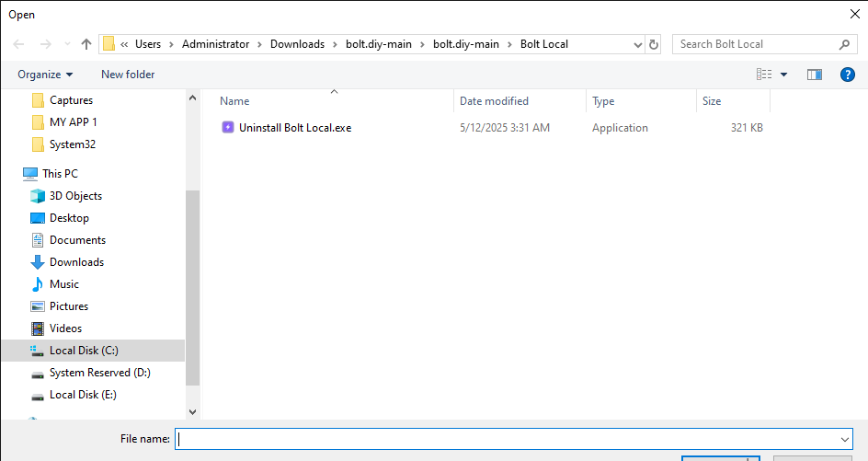Expand the File name dropdown arrow
The image size is (868, 461).
(x=845, y=440)
